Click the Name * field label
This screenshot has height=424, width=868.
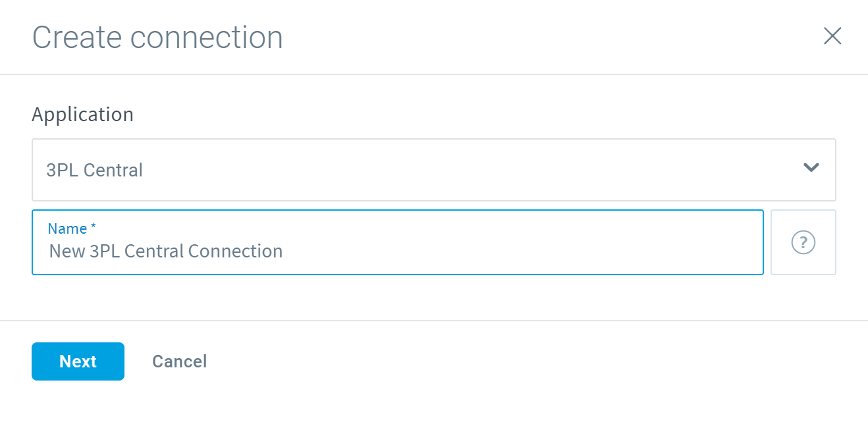click(72, 228)
